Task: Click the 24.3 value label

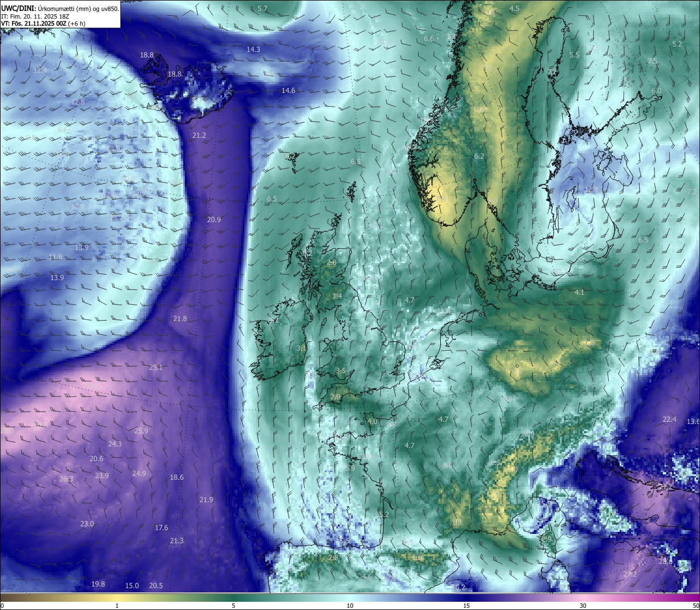Action: click(115, 444)
